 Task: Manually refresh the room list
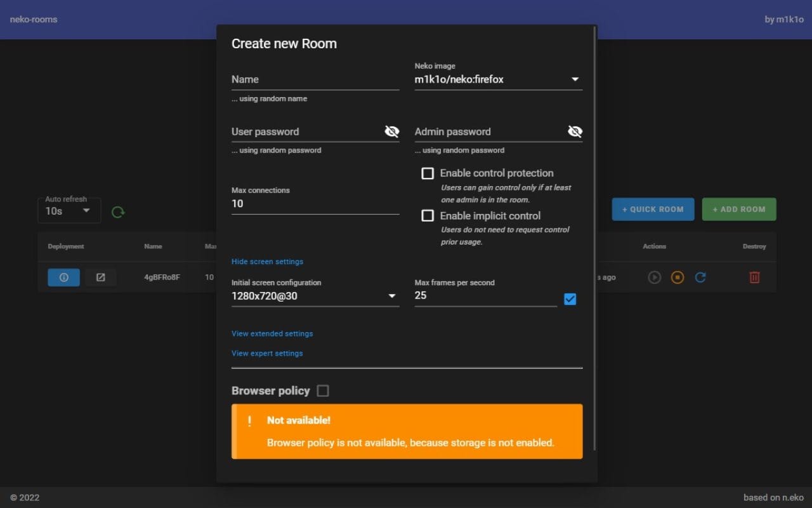[x=118, y=211]
